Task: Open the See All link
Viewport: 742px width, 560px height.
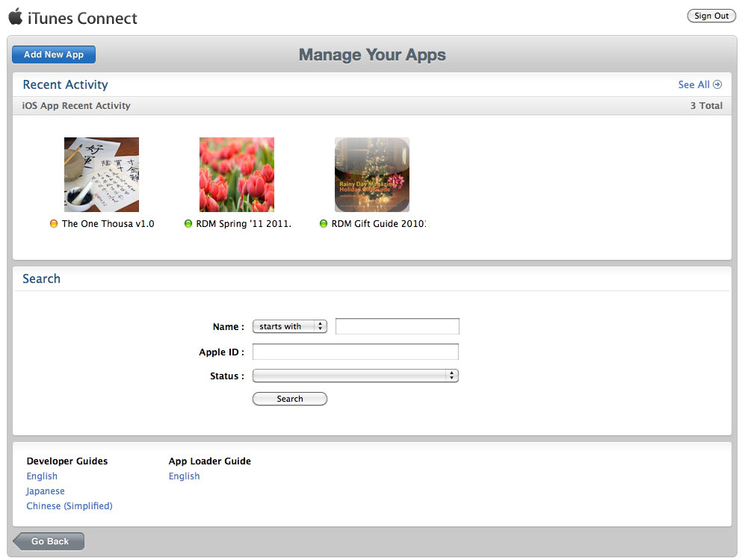Action: pos(693,84)
